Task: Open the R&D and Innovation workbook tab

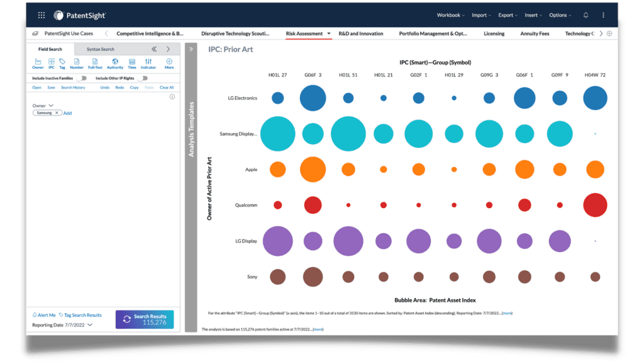Action: (361, 33)
